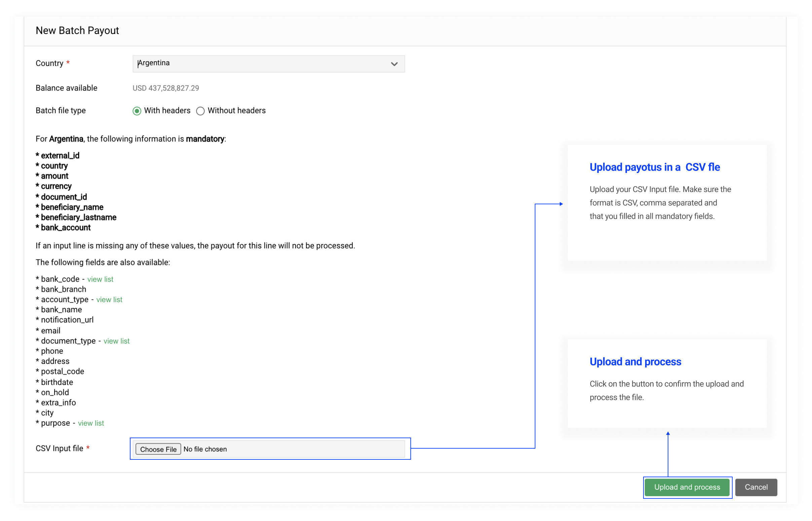Click the Country field label
The width and height of the screenshot is (812, 521).
[x=49, y=63]
